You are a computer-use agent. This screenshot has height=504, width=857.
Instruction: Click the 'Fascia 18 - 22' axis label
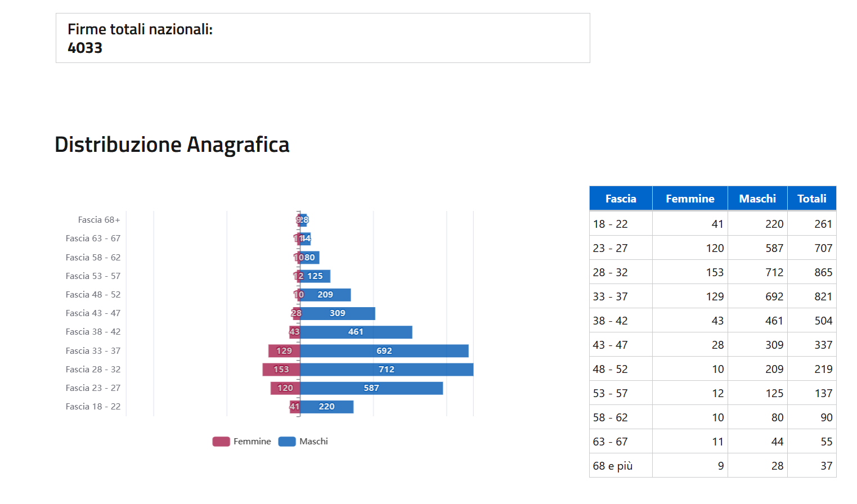pos(93,407)
